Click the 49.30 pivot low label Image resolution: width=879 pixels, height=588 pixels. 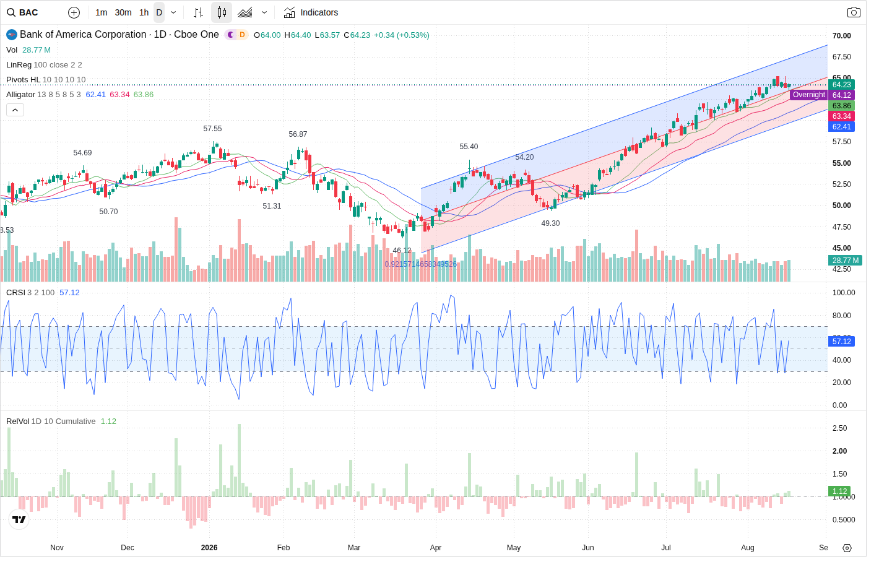tap(550, 223)
